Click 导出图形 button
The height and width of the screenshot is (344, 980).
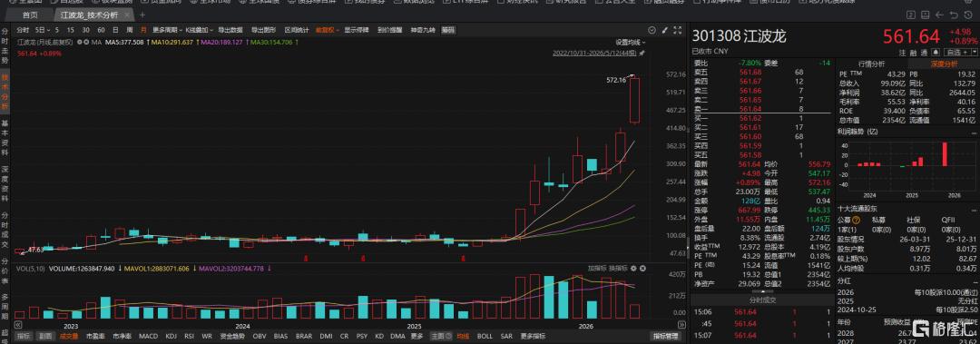pyautogui.click(x=263, y=29)
